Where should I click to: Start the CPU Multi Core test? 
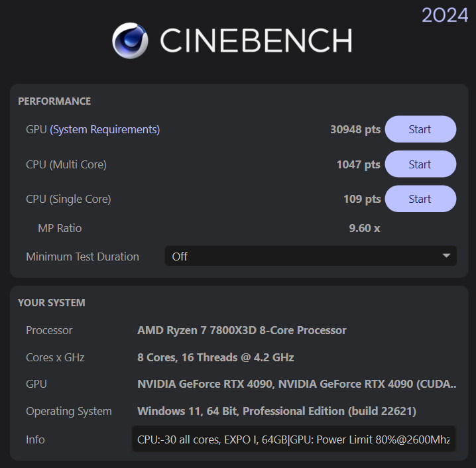[420, 164]
